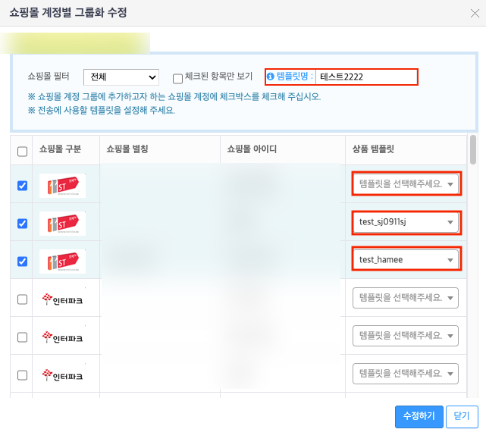
Task: Open the test_hamee template dropdown
Action: (406, 260)
